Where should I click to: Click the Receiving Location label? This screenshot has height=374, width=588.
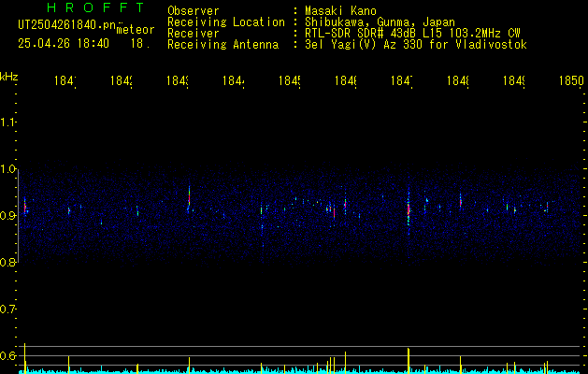pos(226,22)
